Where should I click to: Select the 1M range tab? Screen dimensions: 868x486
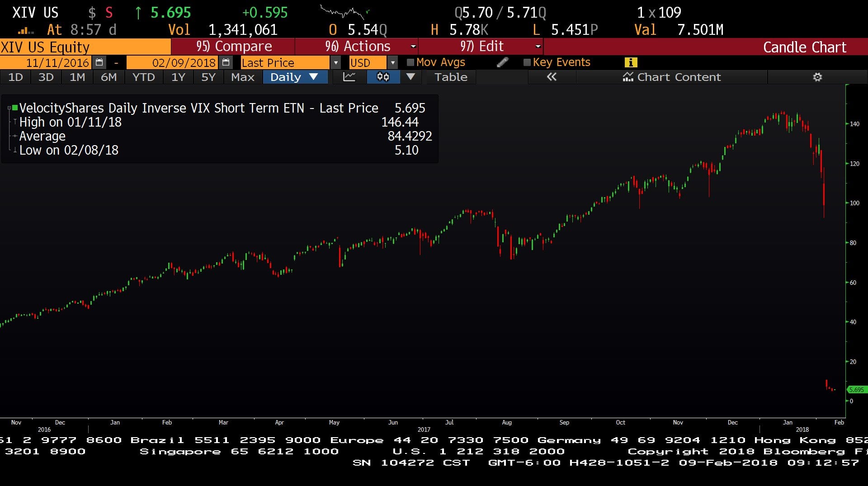pyautogui.click(x=77, y=77)
